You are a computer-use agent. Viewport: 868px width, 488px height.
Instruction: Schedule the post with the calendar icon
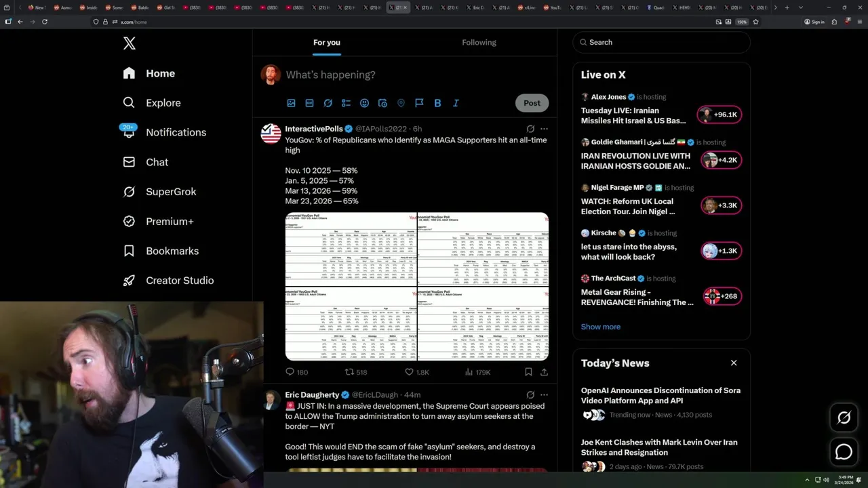pos(382,103)
